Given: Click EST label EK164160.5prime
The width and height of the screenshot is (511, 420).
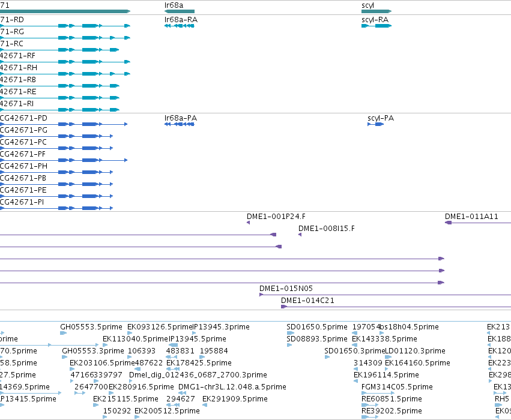Looking at the screenshot, I should point(417,363).
